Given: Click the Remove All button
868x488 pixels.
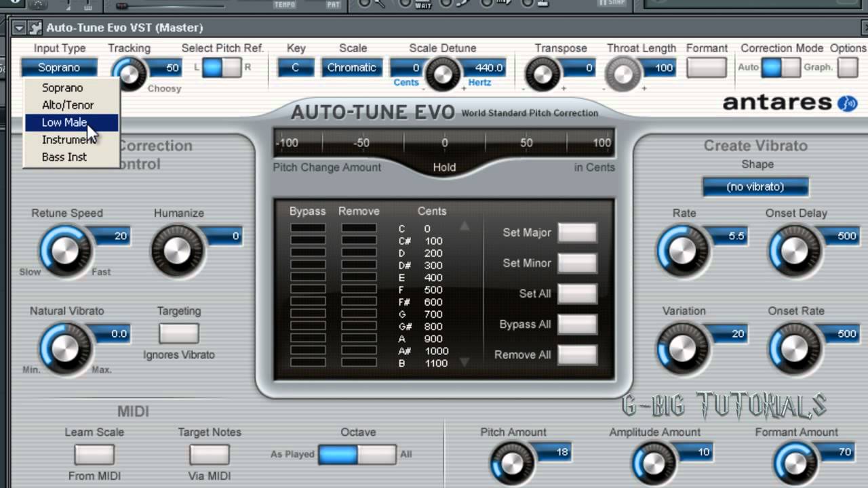Looking at the screenshot, I should (577, 354).
